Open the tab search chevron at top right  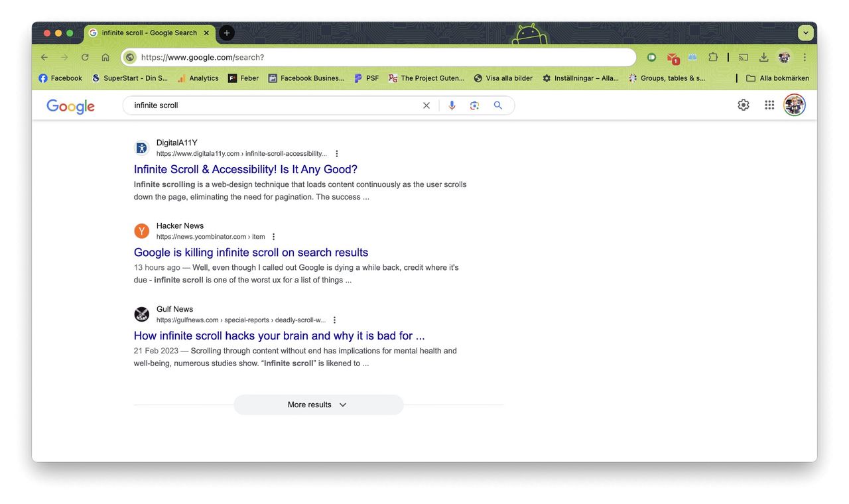tap(805, 32)
